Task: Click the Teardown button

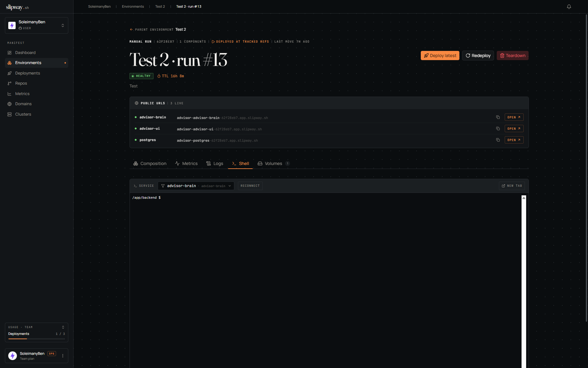Action: (512, 56)
